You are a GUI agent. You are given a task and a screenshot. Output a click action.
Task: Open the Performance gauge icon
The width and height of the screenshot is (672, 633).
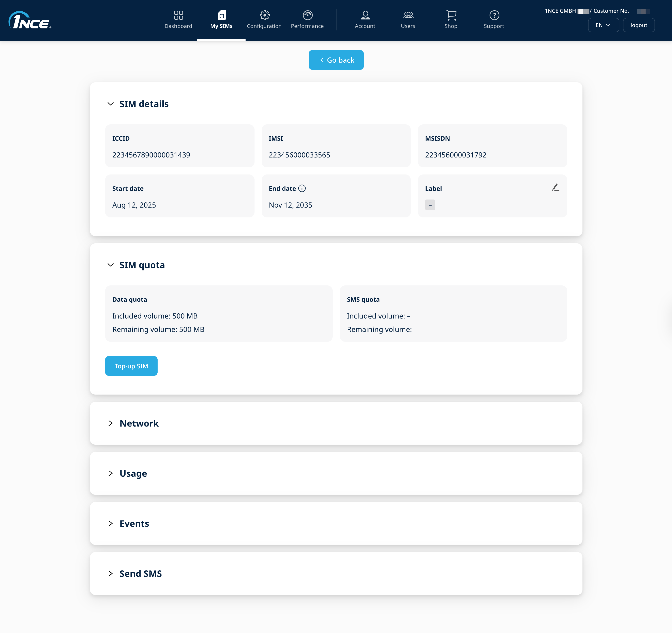pos(307,15)
